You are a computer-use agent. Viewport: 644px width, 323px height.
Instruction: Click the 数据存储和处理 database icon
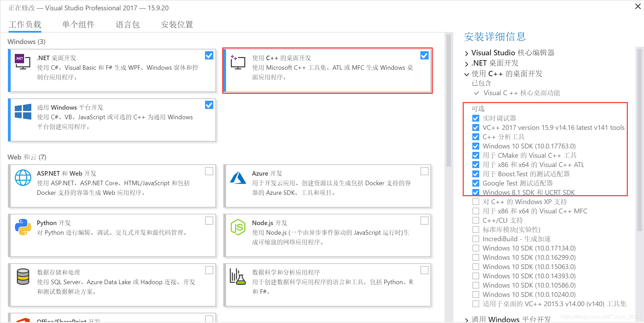(23, 277)
